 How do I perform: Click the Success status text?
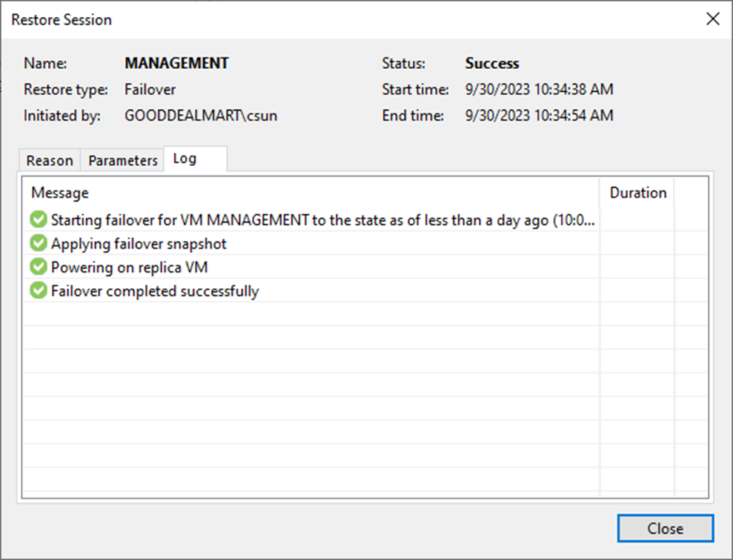pos(491,63)
